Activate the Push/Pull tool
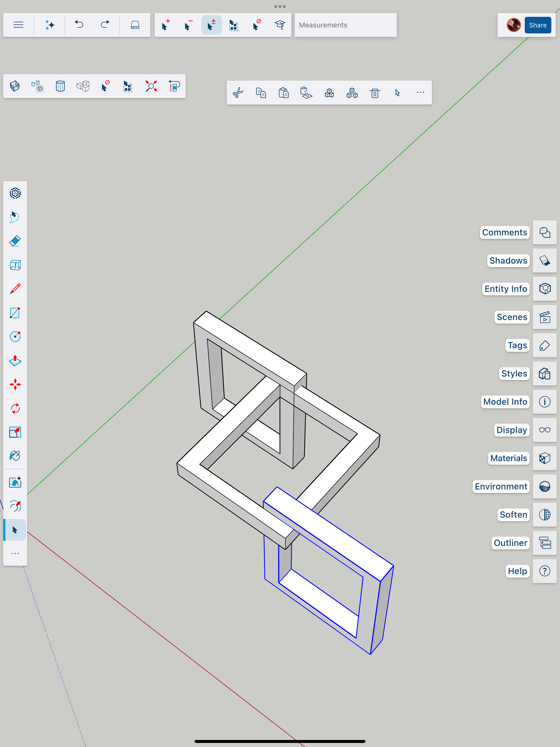 tap(15, 361)
